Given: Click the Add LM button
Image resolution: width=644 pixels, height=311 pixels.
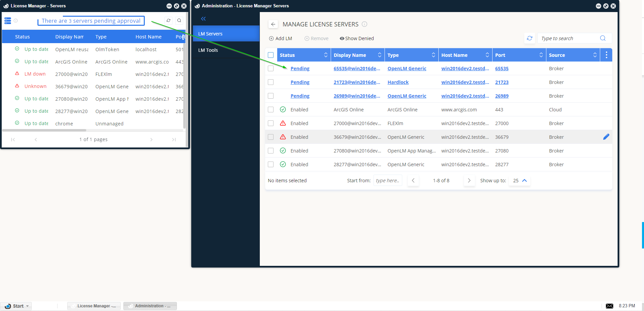Looking at the screenshot, I should (x=281, y=38).
